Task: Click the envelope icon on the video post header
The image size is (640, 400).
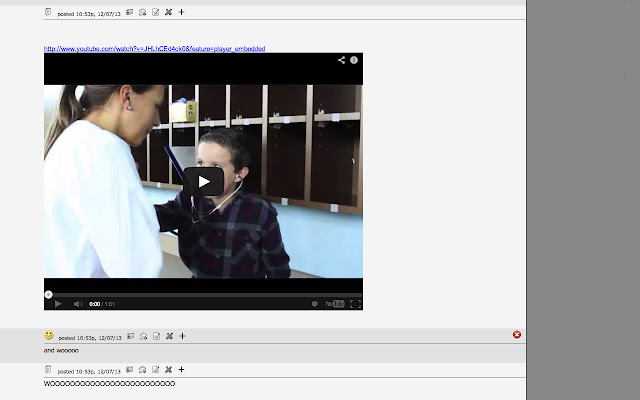Action: tap(142, 12)
